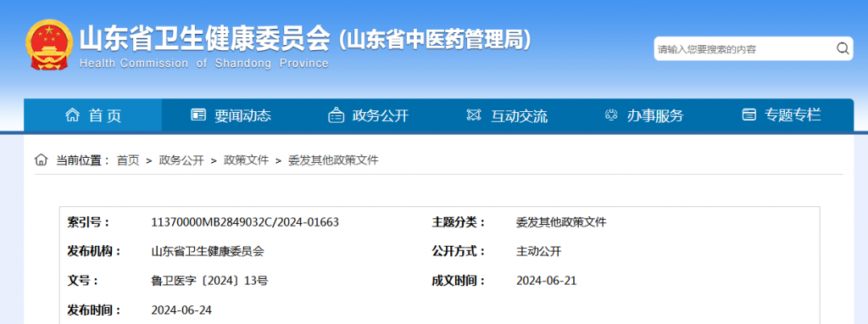Open the 办事服务 navigation tab
868x324 pixels.
pos(644,115)
